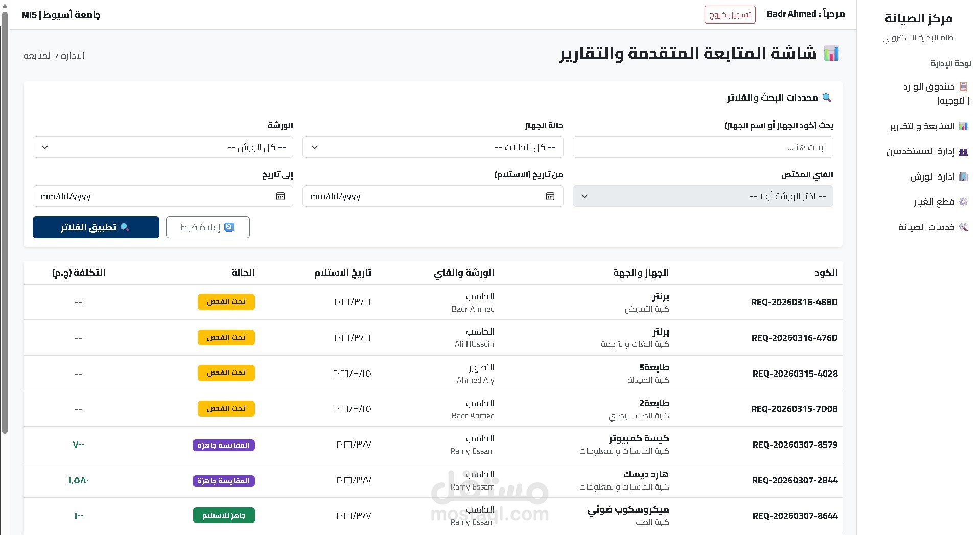The height and width of the screenshot is (535, 980).
Task: Click device name كيسة كمبيوتر
Action: click(639, 438)
